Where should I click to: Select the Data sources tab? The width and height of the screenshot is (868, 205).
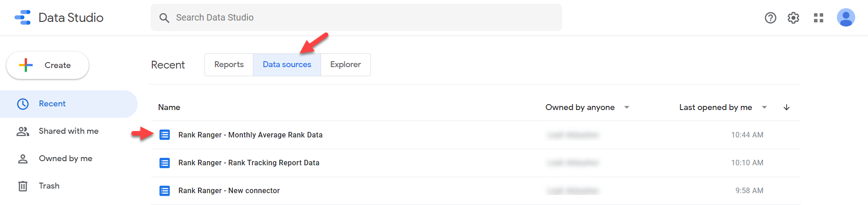tap(287, 65)
